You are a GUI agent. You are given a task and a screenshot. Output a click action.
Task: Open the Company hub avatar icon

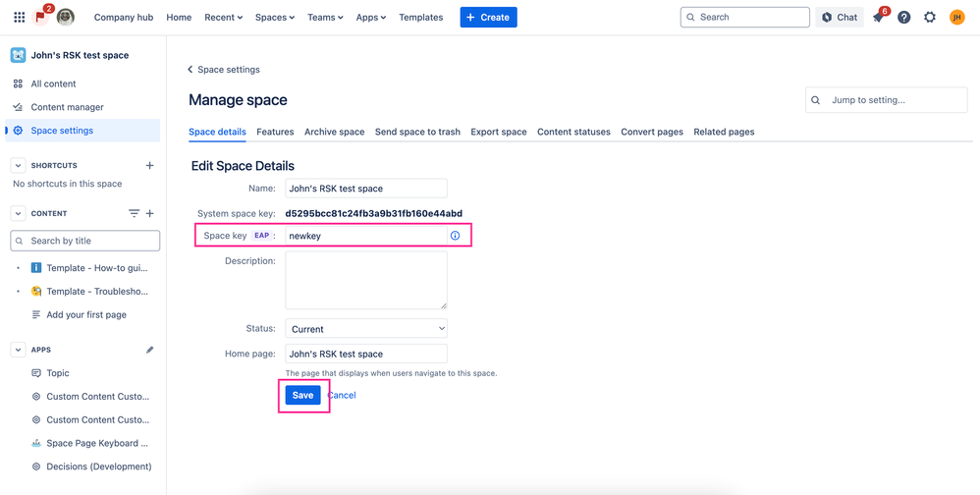(66, 18)
